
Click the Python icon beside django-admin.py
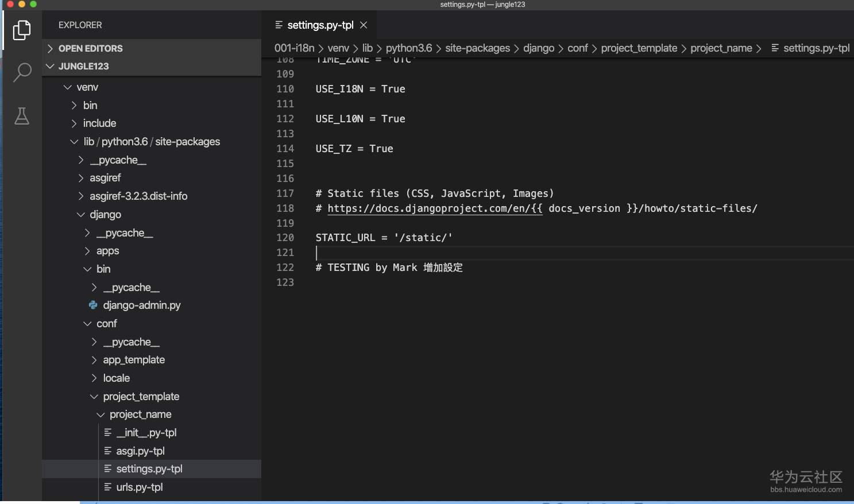(x=93, y=305)
